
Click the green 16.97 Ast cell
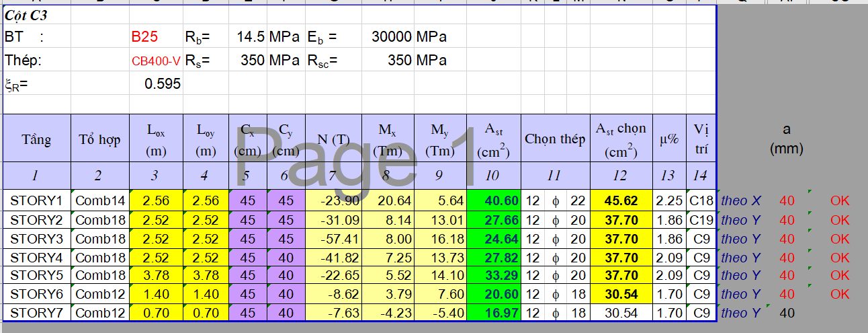click(492, 313)
